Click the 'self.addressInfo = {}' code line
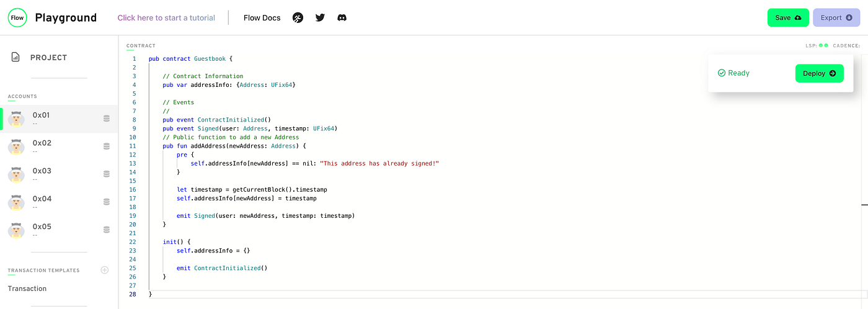Viewport: 868px width, 309px height. pyautogui.click(x=213, y=251)
